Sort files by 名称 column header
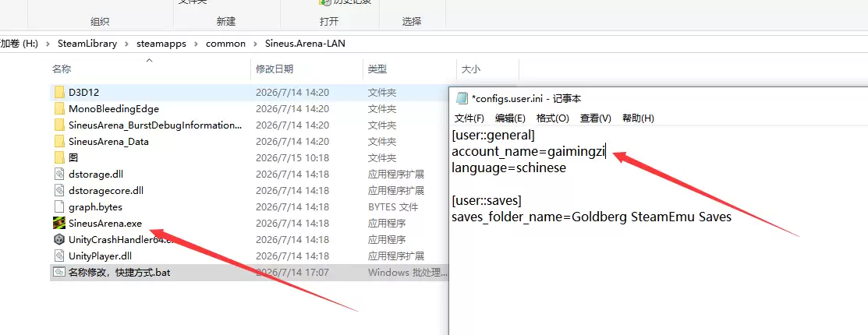Image resolution: width=868 pixels, height=335 pixels. pos(62,69)
